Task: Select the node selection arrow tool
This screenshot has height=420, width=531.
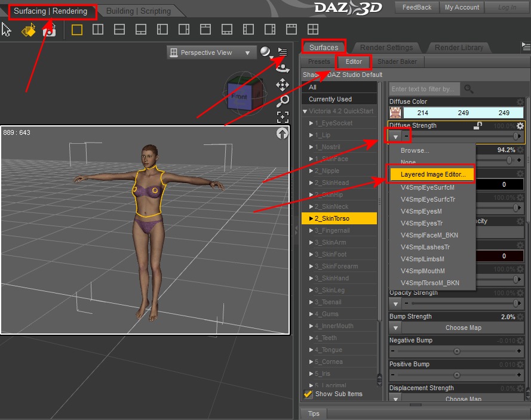Action: [x=6, y=30]
